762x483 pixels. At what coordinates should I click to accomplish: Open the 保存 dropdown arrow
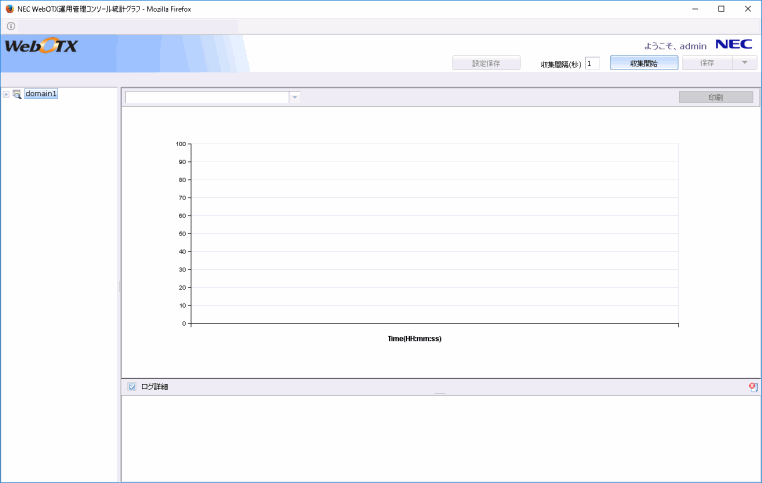[744, 63]
